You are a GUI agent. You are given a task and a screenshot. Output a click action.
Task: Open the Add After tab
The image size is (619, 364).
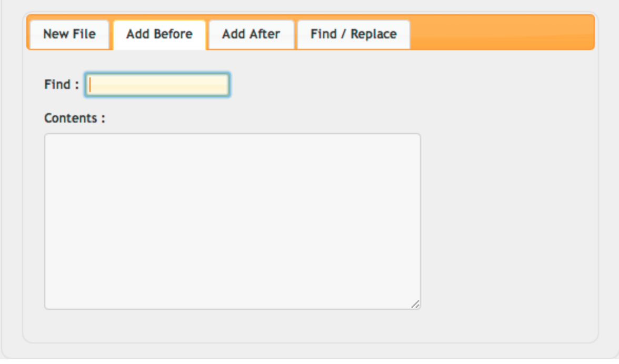[x=251, y=34]
